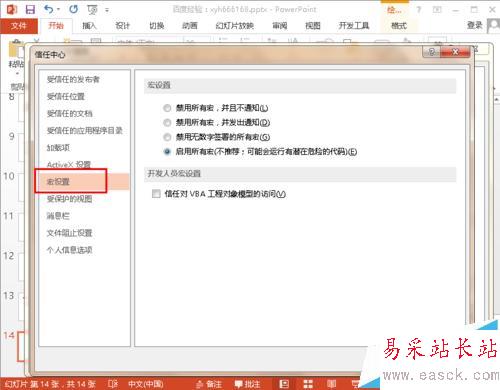
Task: Toggle the 备注 (Notes) pane button
Action: click(208, 384)
